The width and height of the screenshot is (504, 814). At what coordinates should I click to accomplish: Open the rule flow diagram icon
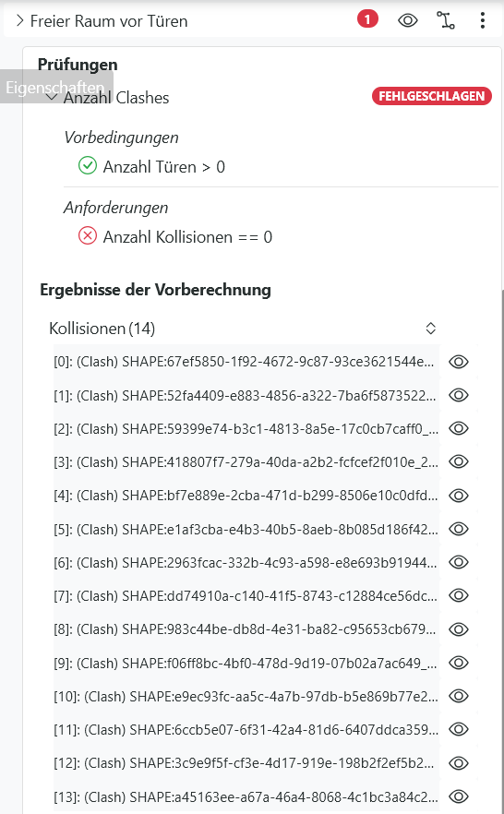point(445,20)
